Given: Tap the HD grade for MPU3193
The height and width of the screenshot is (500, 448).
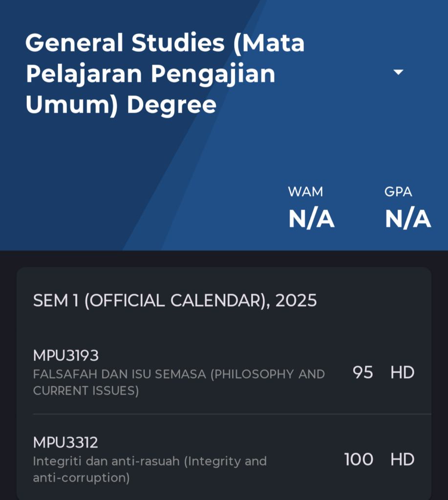Looking at the screenshot, I should click(403, 372).
